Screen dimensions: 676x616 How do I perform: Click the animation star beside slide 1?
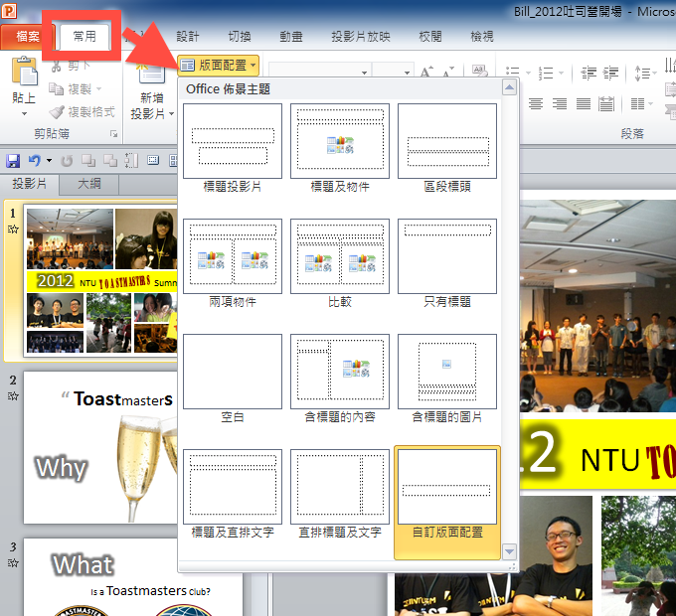coord(13,230)
